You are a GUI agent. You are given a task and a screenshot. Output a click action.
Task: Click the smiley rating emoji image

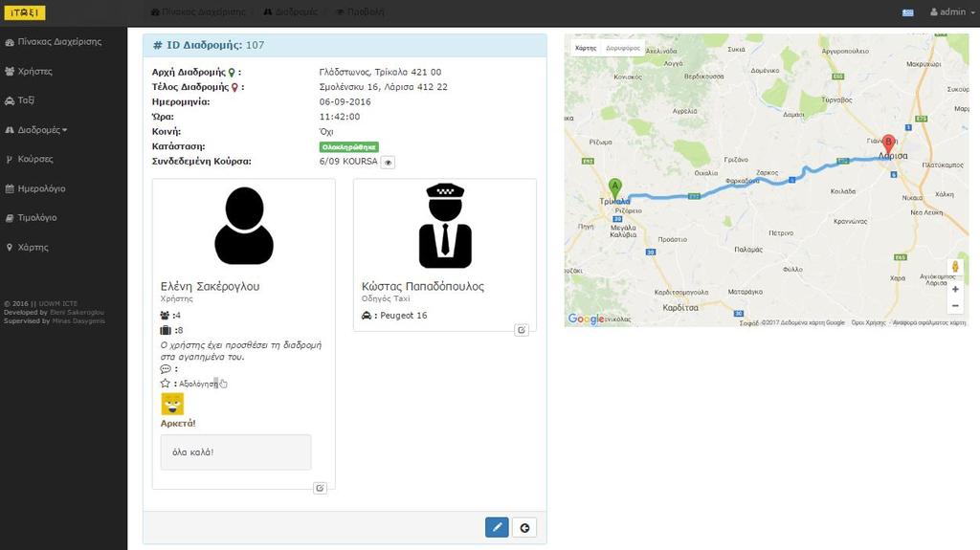point(172,404)
